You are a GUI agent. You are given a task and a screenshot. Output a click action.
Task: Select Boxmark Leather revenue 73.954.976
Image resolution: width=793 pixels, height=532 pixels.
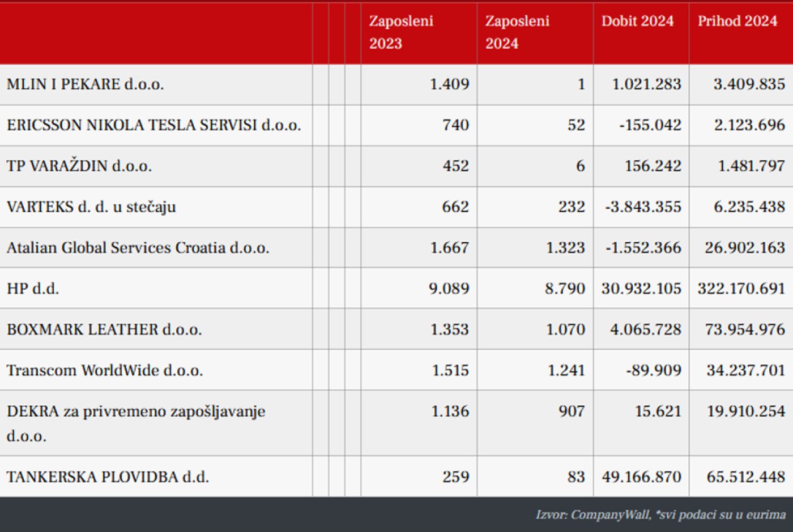click(745, 329)
